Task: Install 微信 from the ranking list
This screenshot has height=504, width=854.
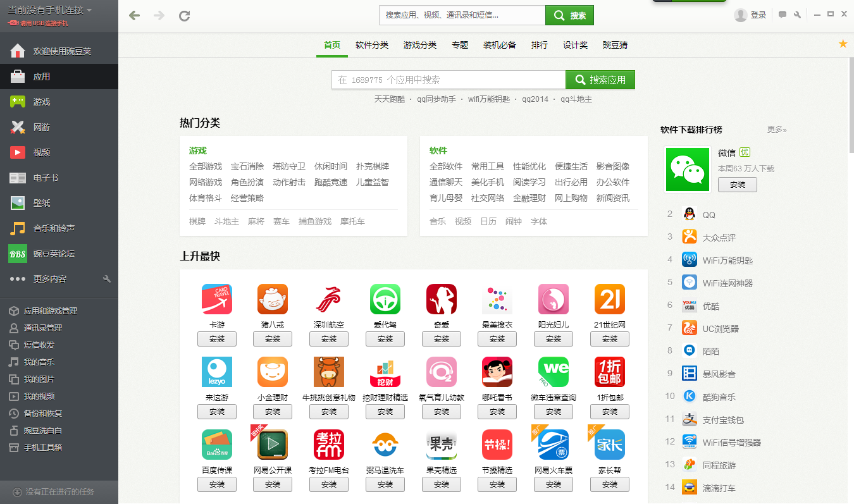Action: (738, 185)
